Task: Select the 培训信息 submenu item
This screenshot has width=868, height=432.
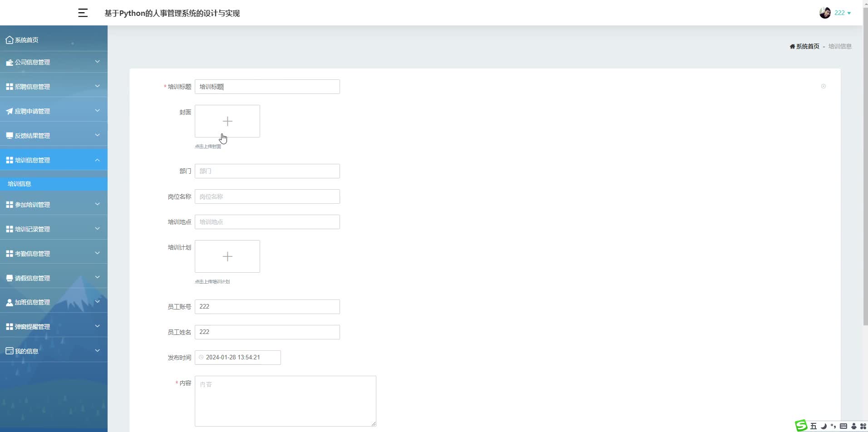Action: coord(54,184)
